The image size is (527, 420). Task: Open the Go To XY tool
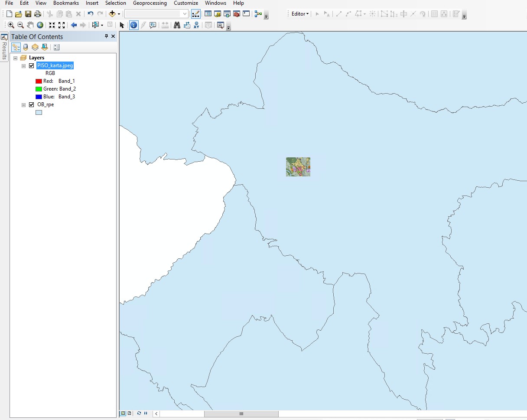(x=196, y=25)
